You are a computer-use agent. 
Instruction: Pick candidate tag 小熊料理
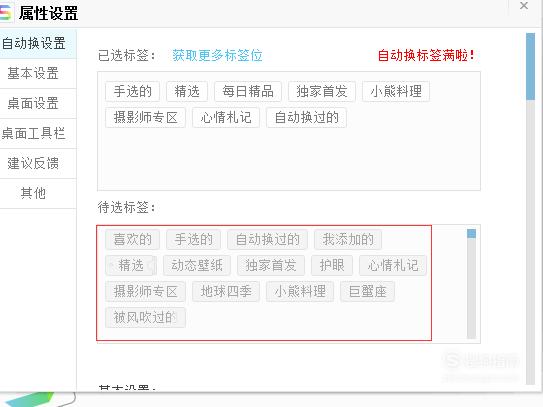pyautogui.click(x=300, y=292)
